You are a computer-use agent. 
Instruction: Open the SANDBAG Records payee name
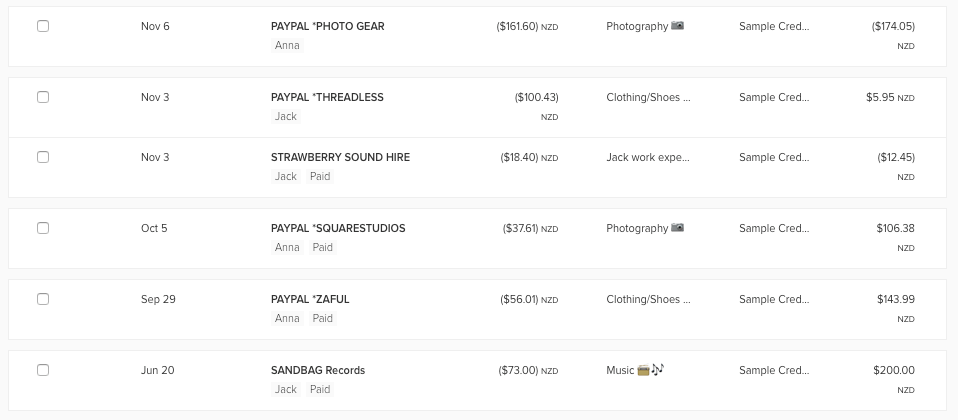318,370
